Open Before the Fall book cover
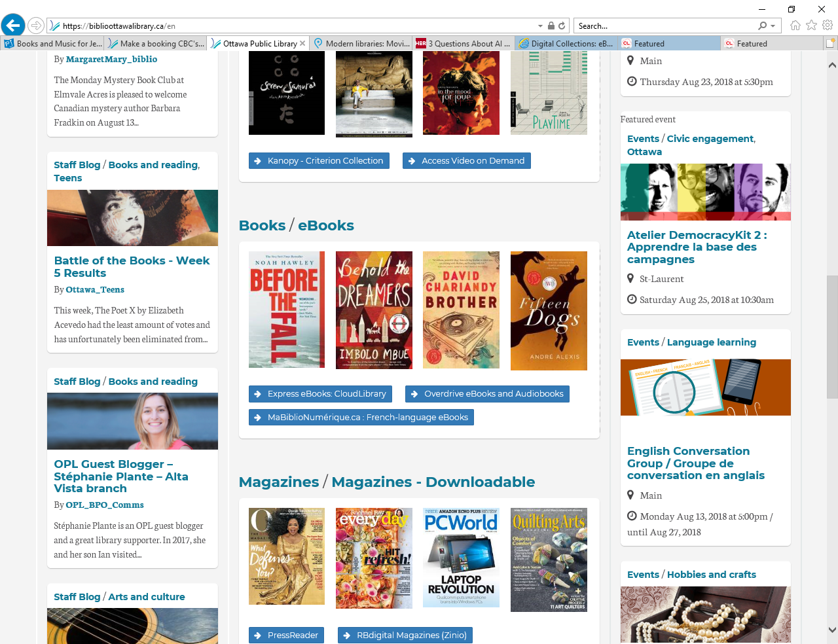838x644 pixels. (x=287, y=310)
